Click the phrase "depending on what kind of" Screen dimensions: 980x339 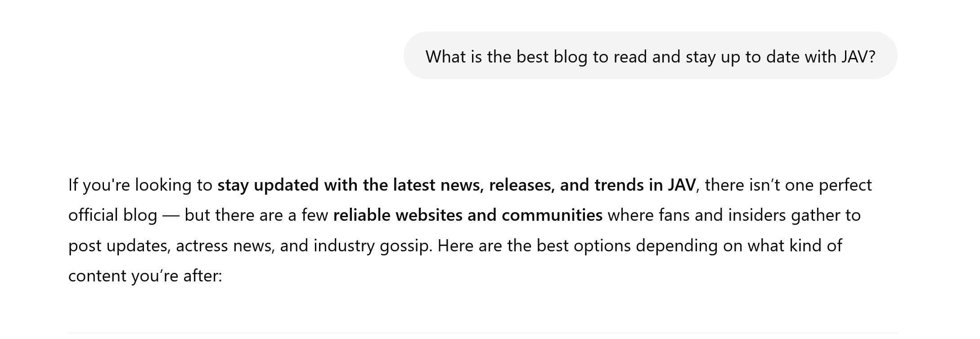(x=739, y=246)
